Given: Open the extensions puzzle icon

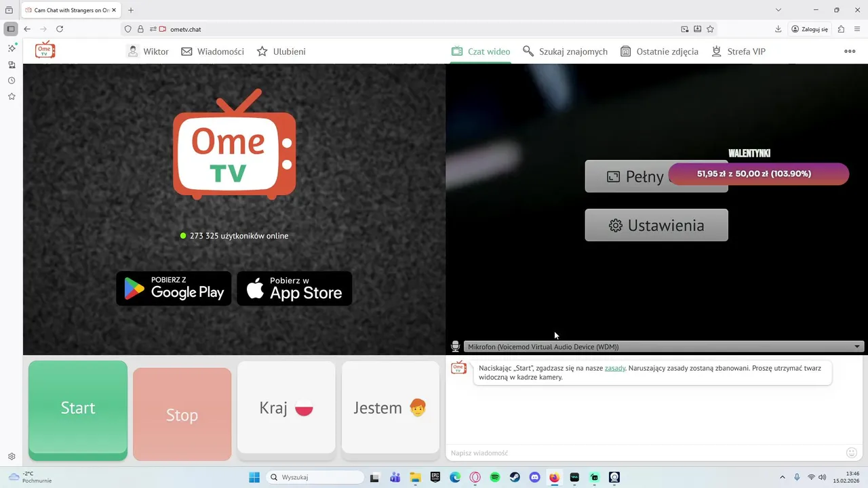Looking at the screenshot, I should [x=841, y=29].
